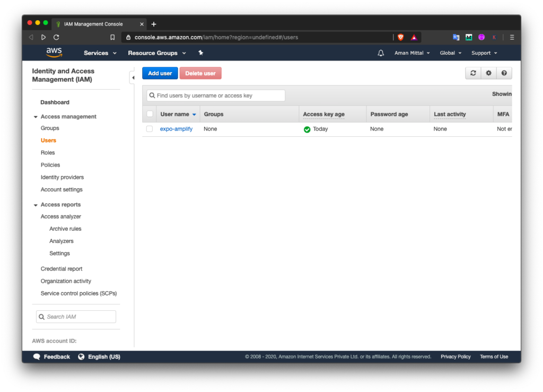
Task: Click the pin shortcut icon in navbar
Action: pos(200,53)
